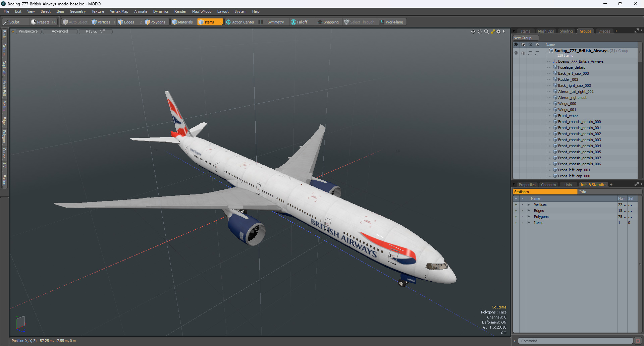Open the vertical Deform tab on left sidebar

[4, 49]
